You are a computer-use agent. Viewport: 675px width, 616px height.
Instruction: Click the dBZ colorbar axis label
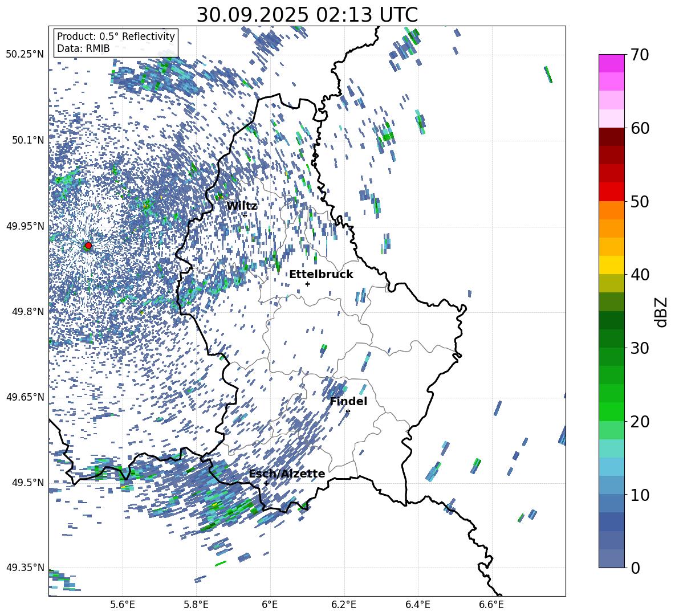click(661, 311)
